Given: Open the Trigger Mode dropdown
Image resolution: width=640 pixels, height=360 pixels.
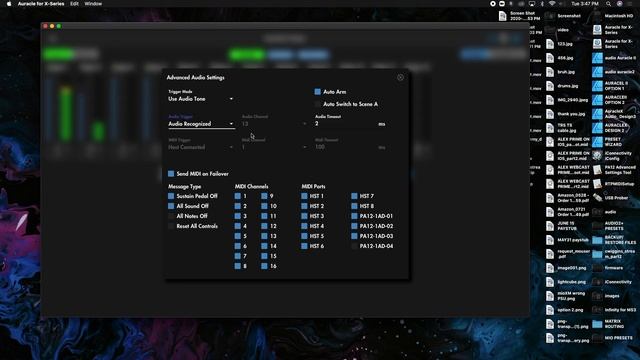Looking at the screenshot, I should point(201,99).
